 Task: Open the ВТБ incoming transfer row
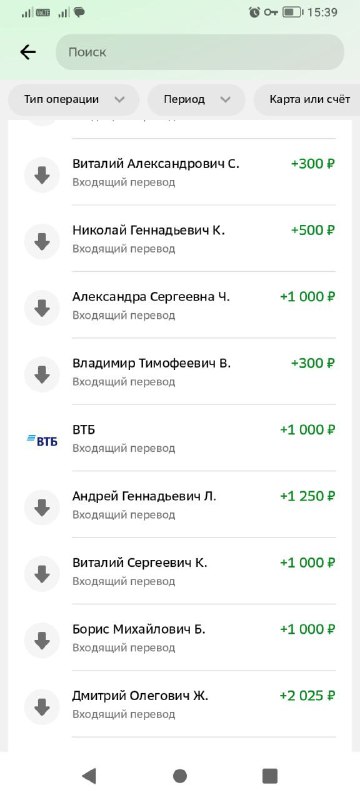coord(180,438)
